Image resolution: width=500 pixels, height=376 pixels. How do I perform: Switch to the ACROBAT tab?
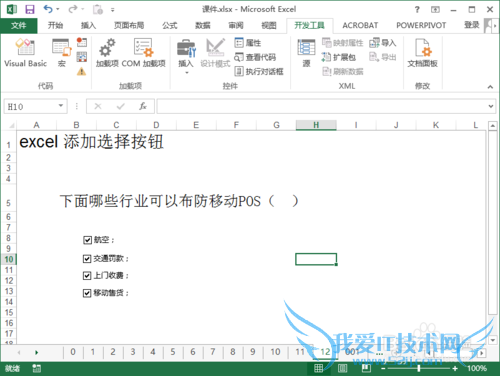(x=360, y=25)
